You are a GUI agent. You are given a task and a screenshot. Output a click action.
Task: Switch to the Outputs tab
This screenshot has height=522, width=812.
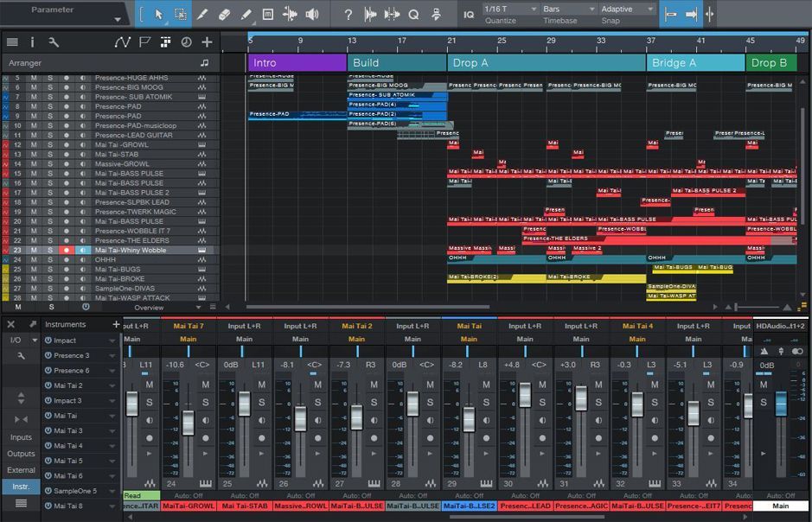19,453
